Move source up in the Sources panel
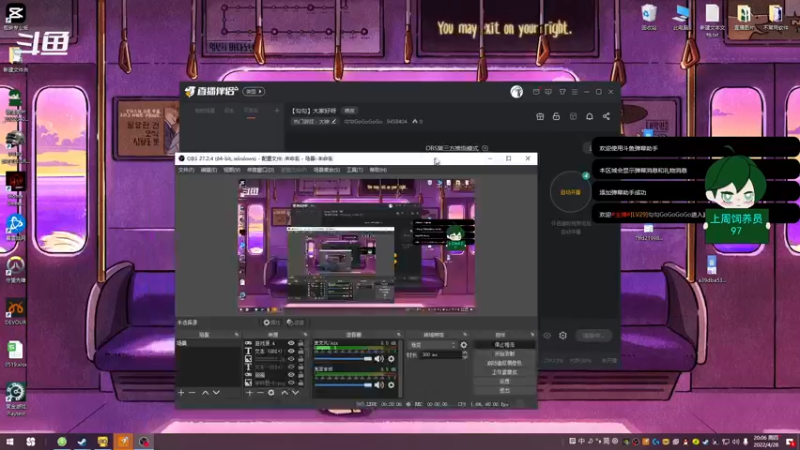The height and width of the screenshot is (450, 800). [284, 393]
